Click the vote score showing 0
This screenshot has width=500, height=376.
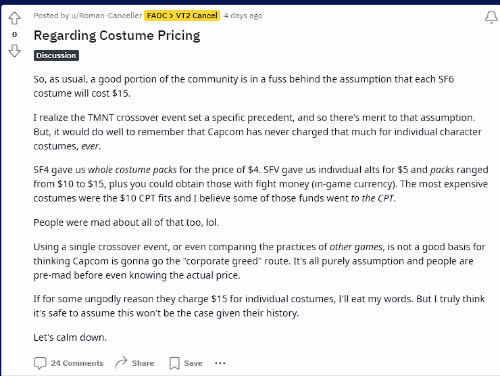14,34
